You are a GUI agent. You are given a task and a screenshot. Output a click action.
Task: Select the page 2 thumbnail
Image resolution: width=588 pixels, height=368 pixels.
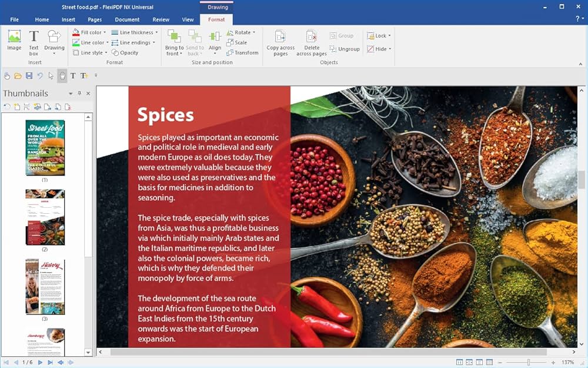coord(45,217)
